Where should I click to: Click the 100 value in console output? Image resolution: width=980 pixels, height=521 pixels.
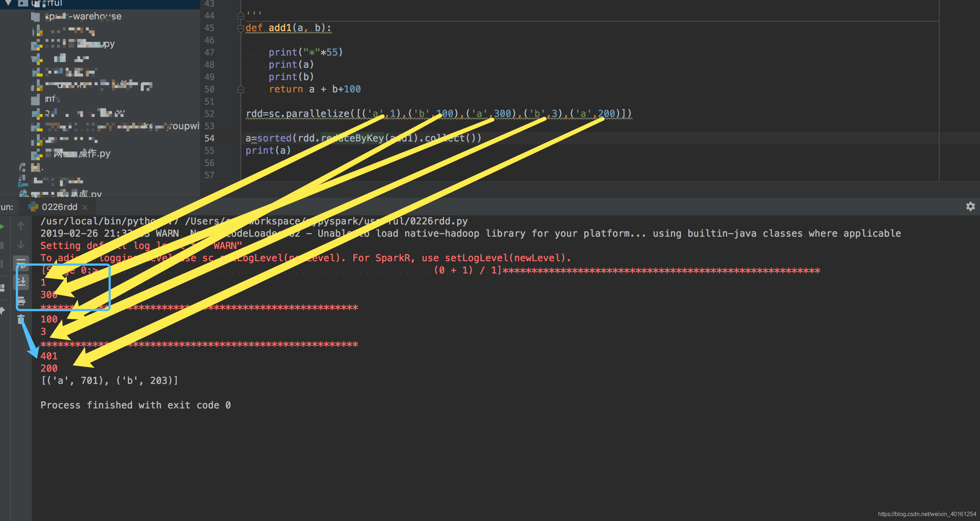click(x=49, y=319)
